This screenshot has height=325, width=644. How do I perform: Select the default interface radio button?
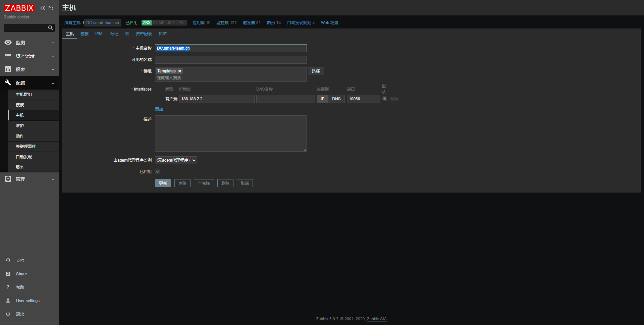(385, 99)
